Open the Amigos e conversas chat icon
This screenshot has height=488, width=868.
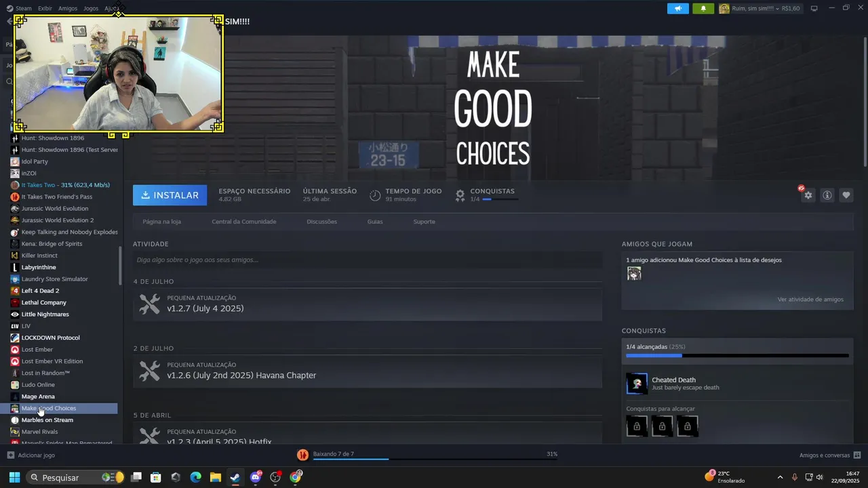(x=857, y=455)
